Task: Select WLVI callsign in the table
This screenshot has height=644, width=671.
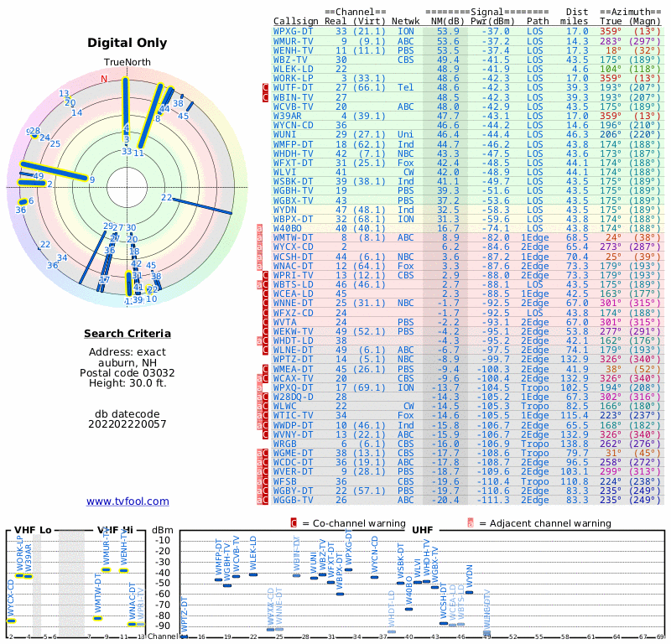Action: coord(284,172)
